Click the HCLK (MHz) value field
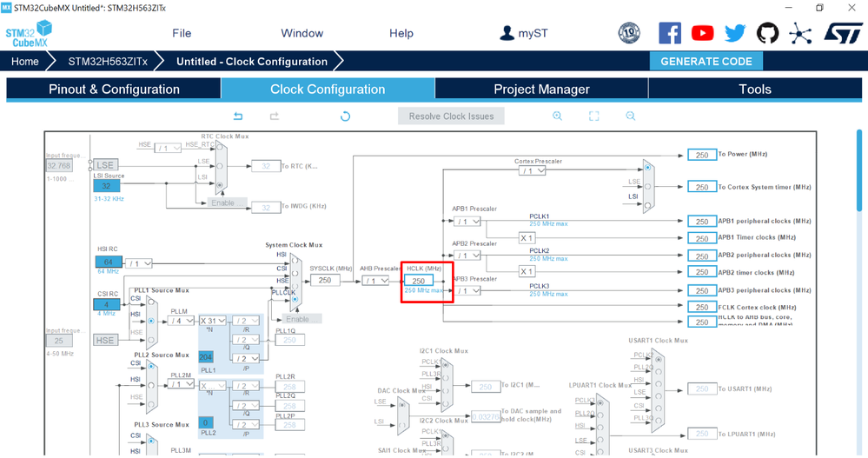The image size is (868, 458). click(419, 281)
